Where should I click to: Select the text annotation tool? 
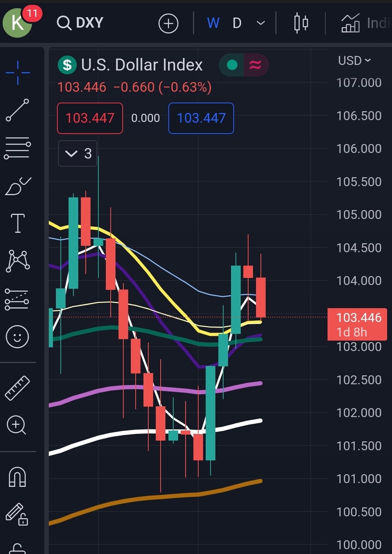[x=18, y=223]
